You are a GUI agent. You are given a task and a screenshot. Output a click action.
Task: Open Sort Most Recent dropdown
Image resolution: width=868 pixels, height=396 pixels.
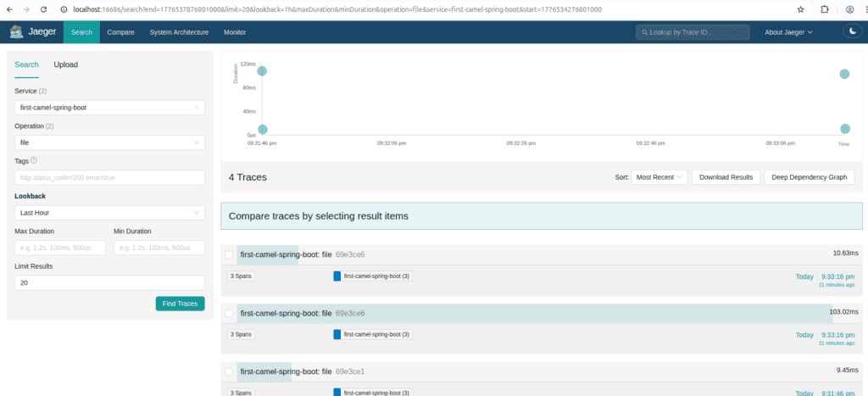click(x=659, y=177)
